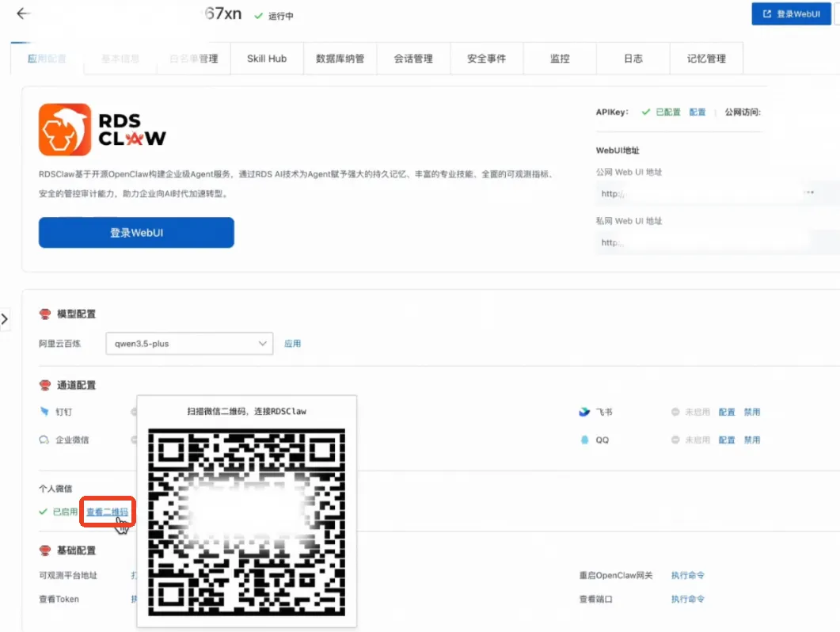Screen dimensions: 840x632
Task: Click 配置 link in the QQ row
Action: point(727,440)
